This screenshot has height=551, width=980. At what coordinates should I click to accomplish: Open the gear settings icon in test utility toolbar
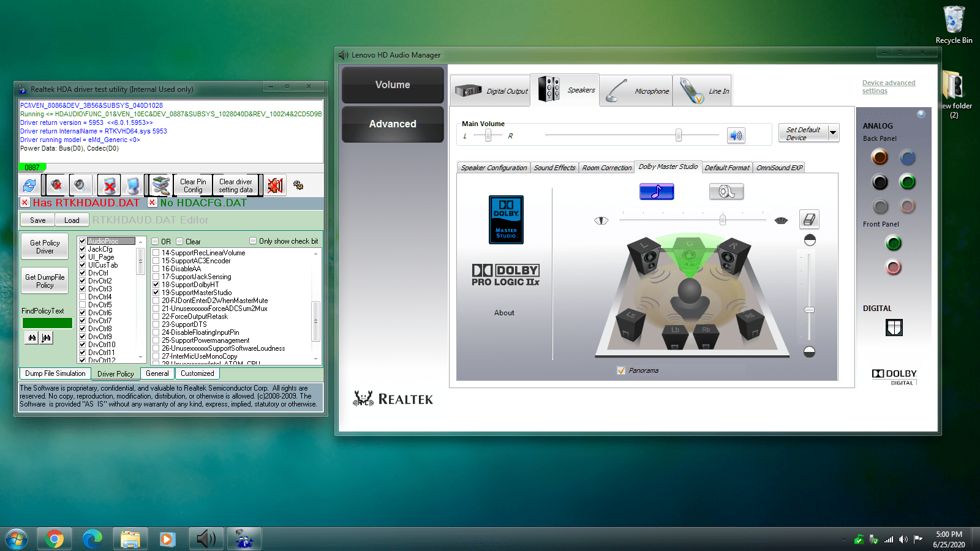[x=298, y=185]
